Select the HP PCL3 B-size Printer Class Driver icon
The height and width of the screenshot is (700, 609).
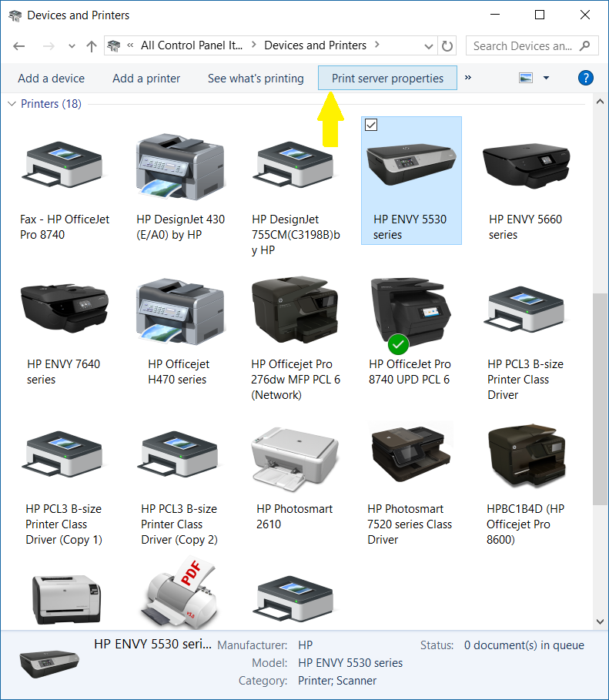[x=525, y=309]
